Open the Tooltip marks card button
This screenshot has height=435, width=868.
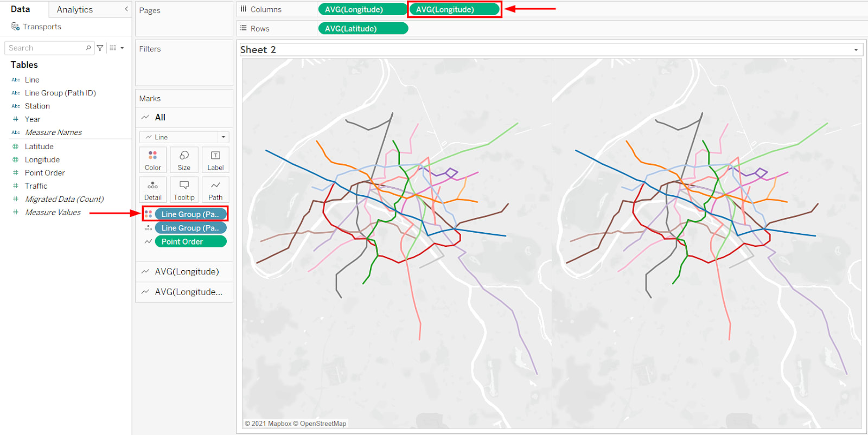(184, 190)
